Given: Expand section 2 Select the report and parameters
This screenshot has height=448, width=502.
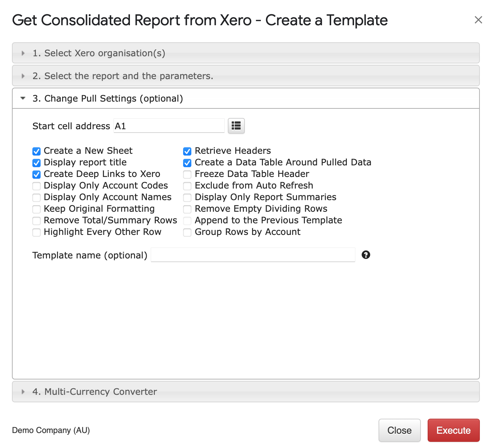Looking at the screenshot, I should (246, 76).
